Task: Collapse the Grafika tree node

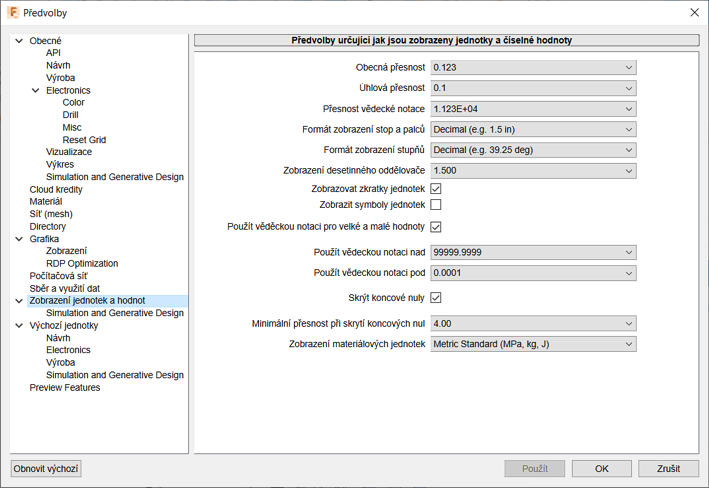Action: [18, 239]
